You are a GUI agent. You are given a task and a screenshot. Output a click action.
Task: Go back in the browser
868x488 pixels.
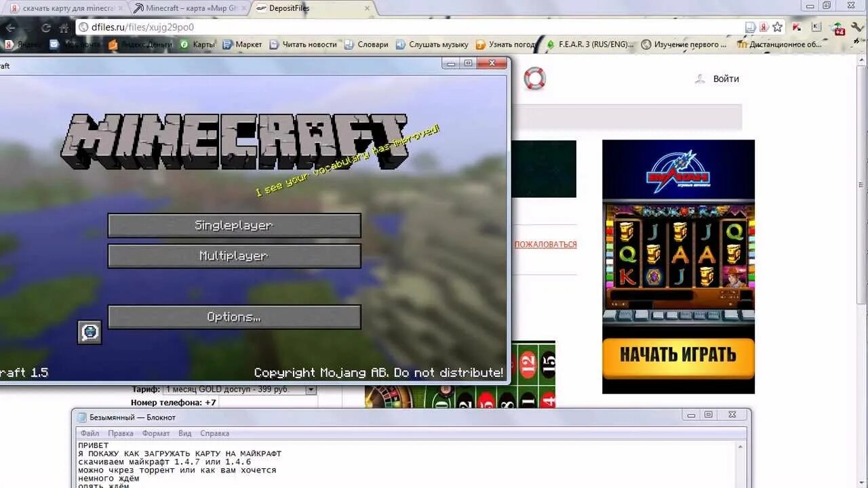pos(11,28)
